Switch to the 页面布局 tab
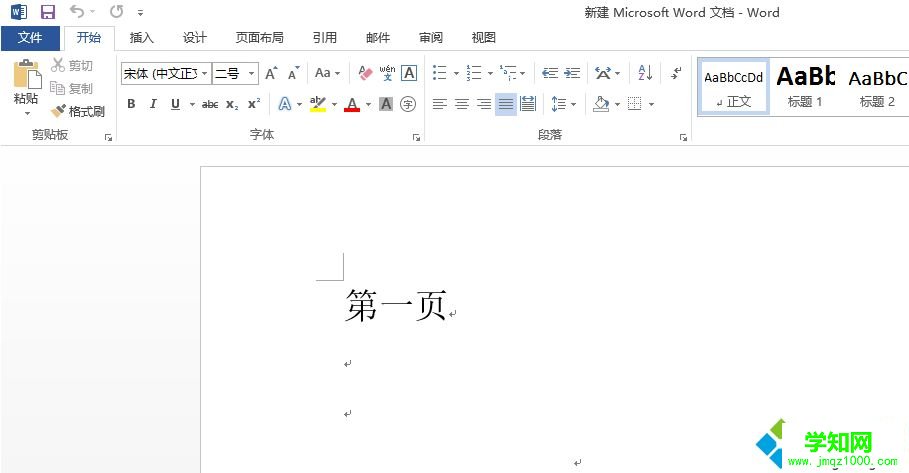Viewport: 909px width, 473px height. tap(259, 38)
